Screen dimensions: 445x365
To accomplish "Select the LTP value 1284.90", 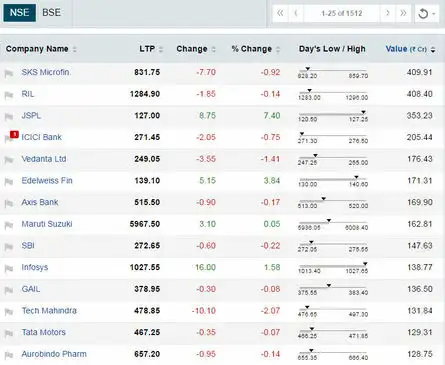I will pos(145,94).
